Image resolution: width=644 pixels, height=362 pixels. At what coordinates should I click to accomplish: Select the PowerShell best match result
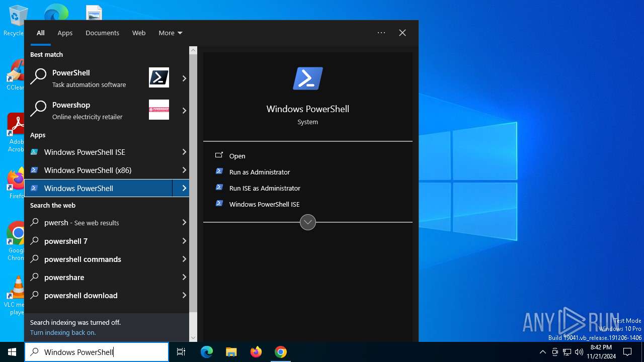point(102,78)
